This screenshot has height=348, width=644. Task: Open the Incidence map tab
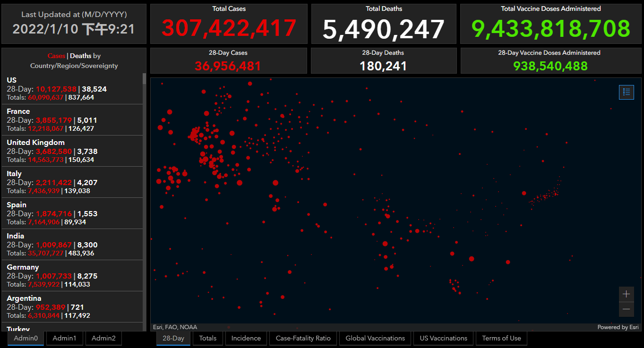246,338
